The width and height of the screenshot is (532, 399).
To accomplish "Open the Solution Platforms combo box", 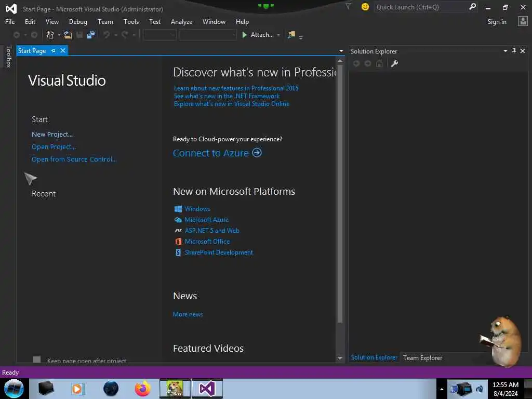I will [x=208, y=35].
